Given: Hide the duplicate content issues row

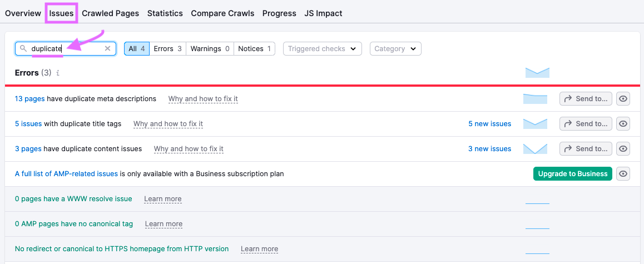Looking at the screenshot, I should [x=623, y=149].
